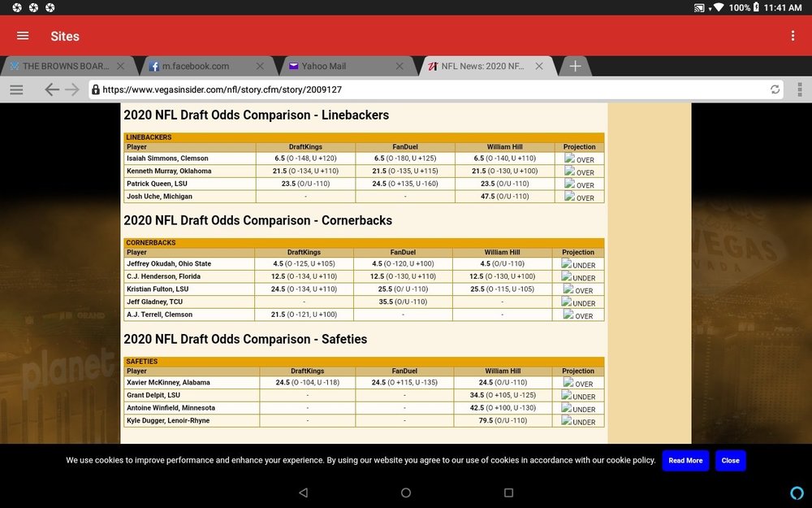Tap the Android recent apps button
Screen dimensions: 812x508
508,493
